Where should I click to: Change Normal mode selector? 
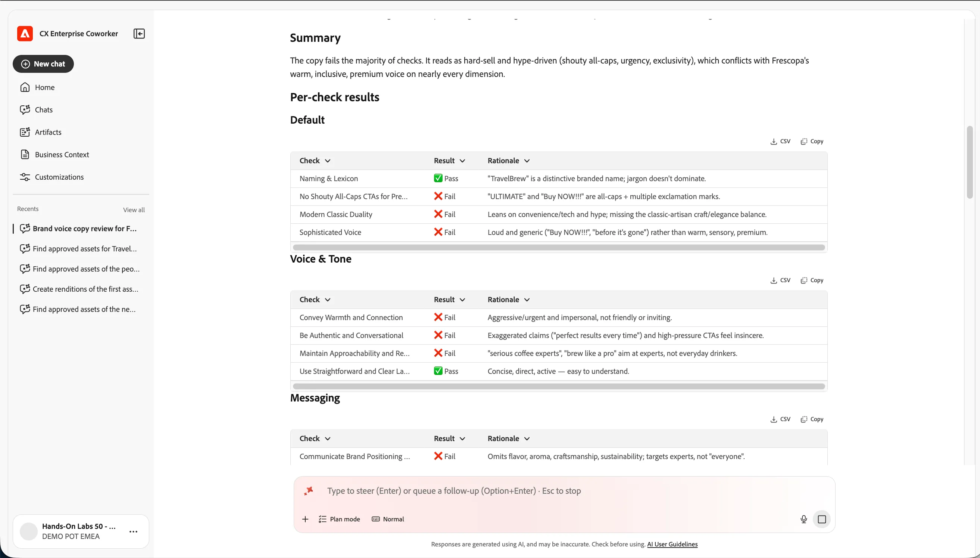click(388, 519)
